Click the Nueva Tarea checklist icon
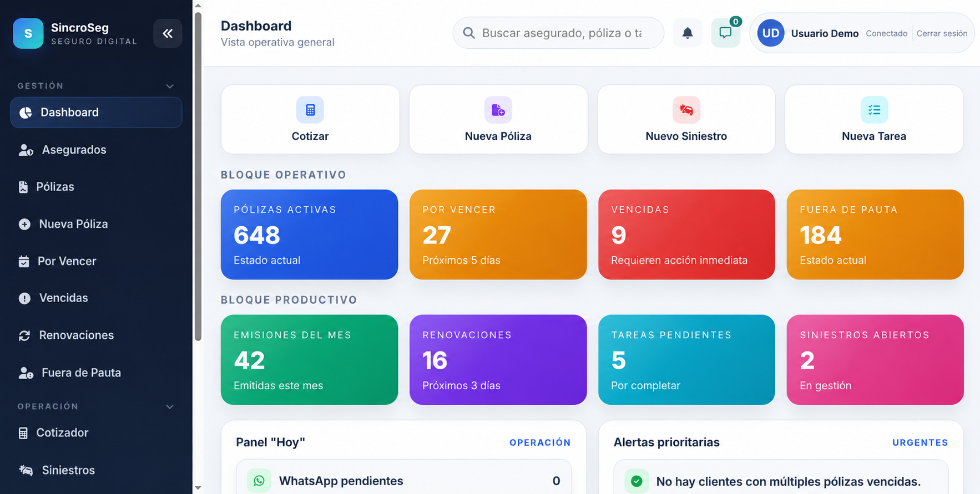Screen dimensions: 980x494 coord(874,110)
